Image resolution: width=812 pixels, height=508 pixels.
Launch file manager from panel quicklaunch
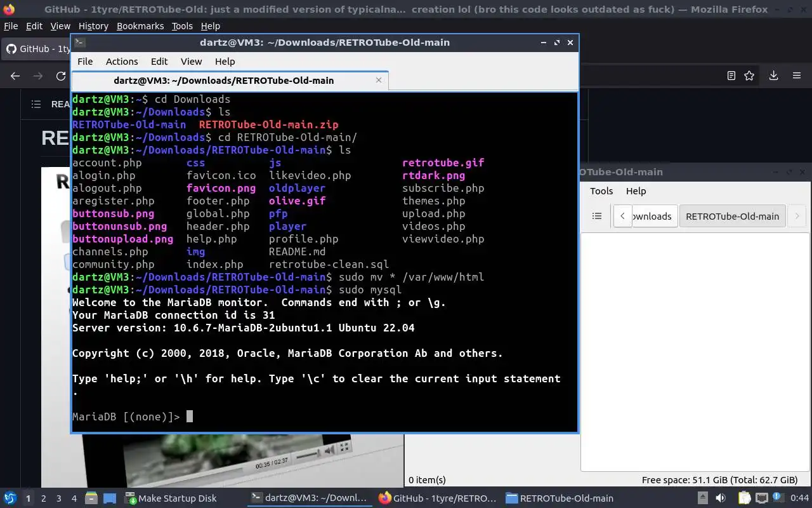pyautogui.click(x=91, y=498)
